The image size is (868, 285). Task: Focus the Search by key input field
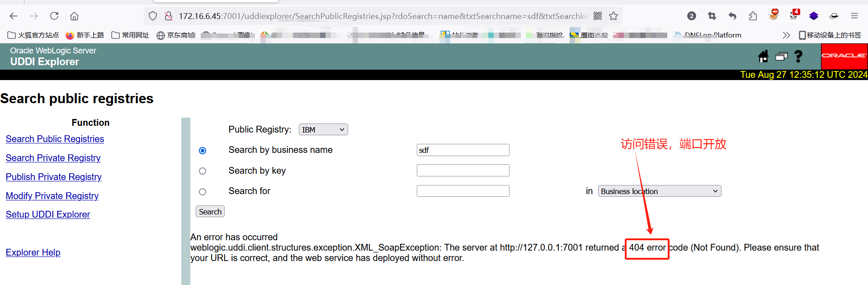(463, 171)
